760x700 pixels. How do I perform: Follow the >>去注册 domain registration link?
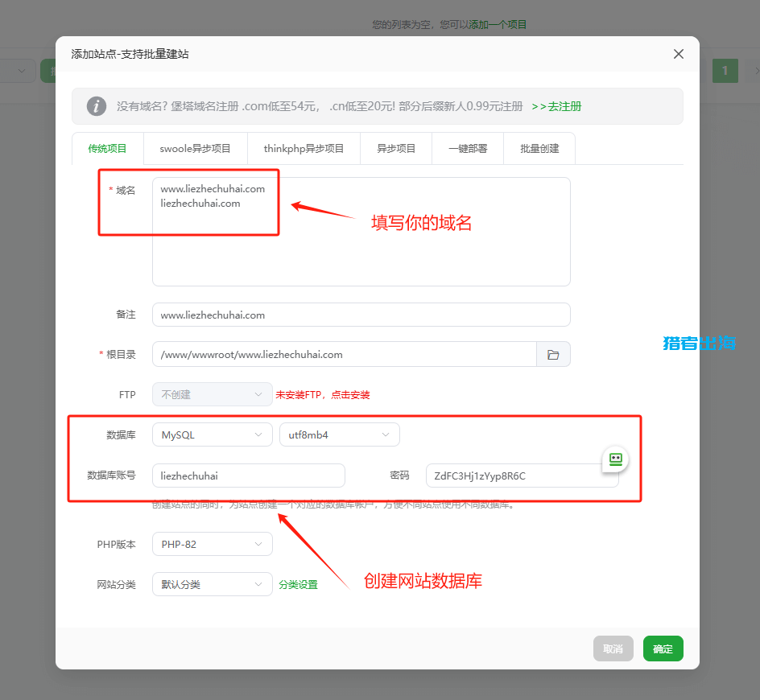click(556, 106)
